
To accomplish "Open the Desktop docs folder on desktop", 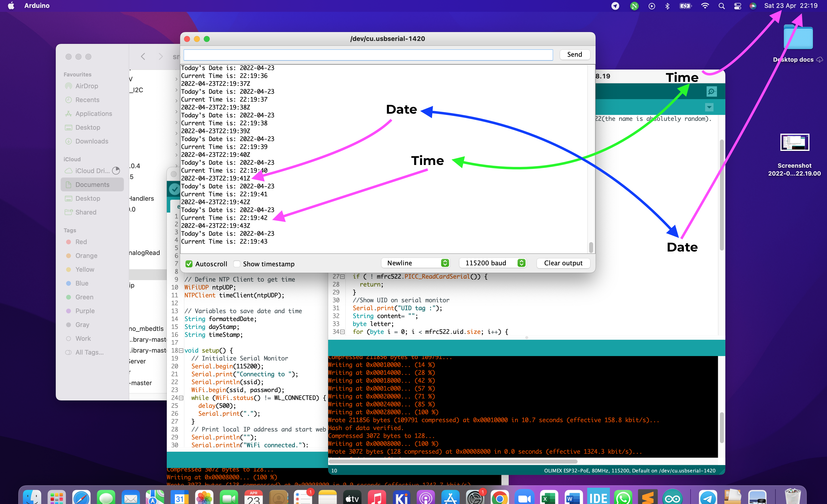I will pos(798,37).
